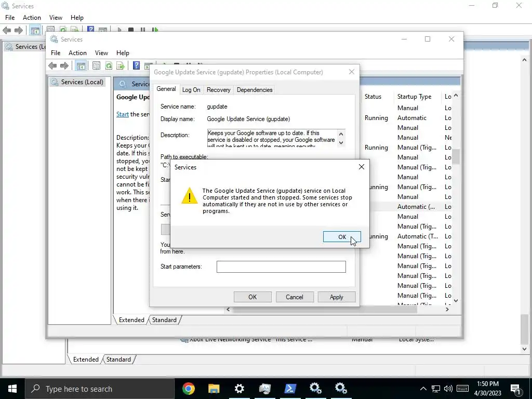
Task: Click rear Services window scroll down arrow
Action: click(x=524, y=349)
